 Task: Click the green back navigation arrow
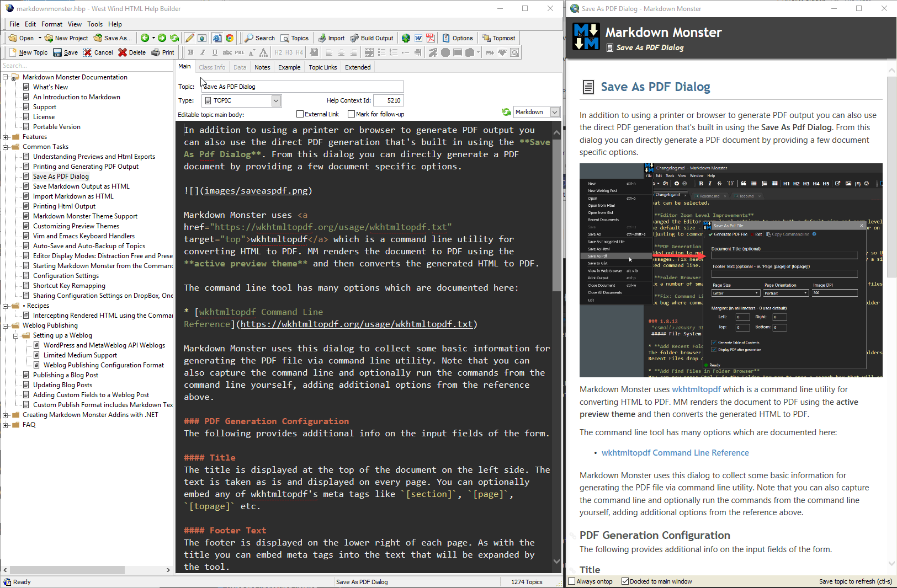tap(145, 38)
